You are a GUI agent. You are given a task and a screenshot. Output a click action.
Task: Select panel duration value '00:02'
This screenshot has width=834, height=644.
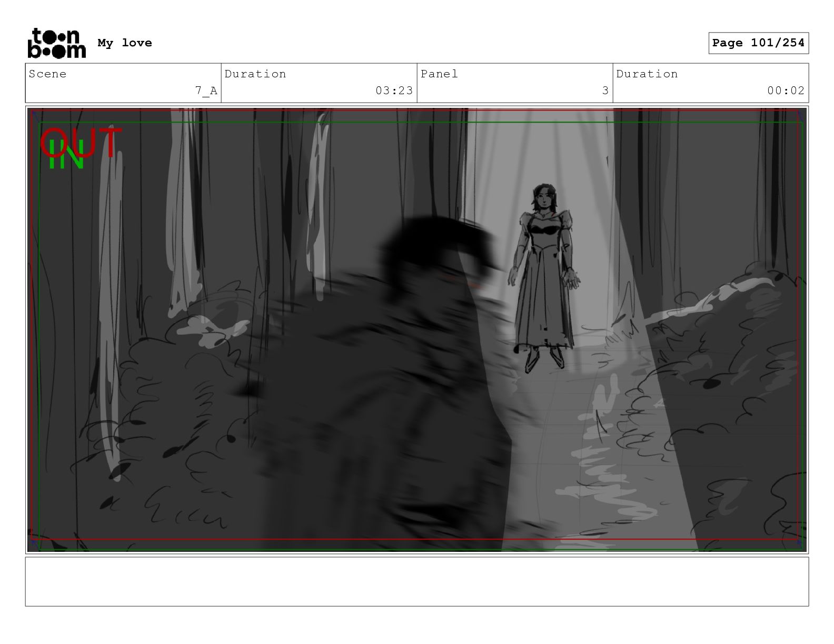click(x=786, y=90)
